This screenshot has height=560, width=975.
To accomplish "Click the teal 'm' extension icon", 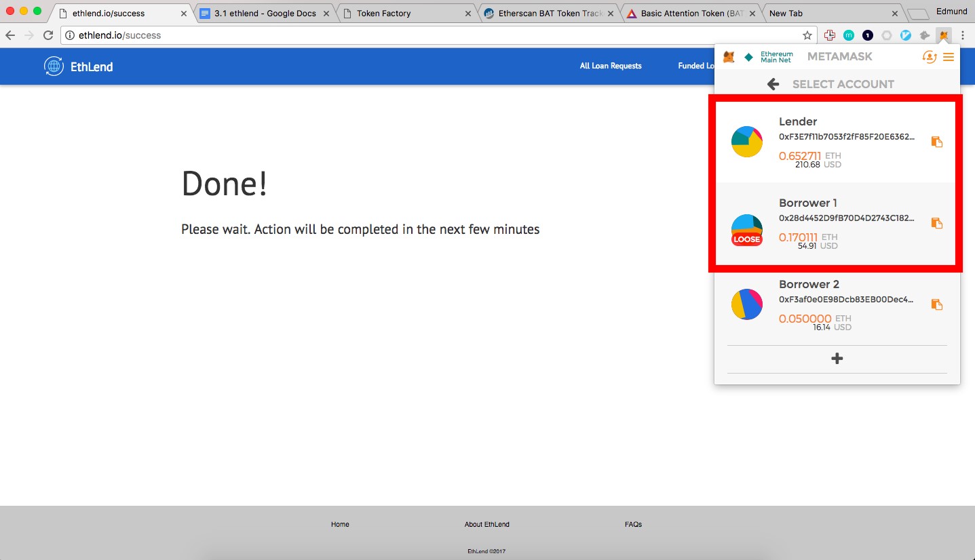I will [x=849, y=35].
